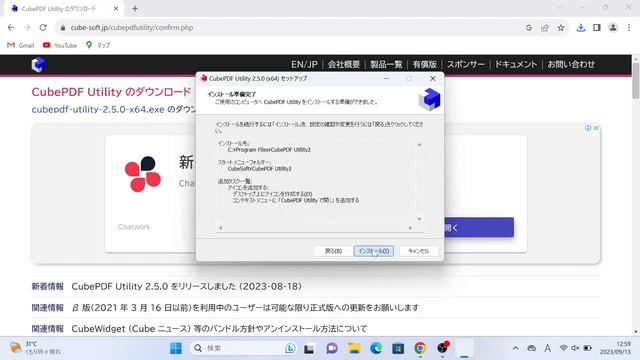Screen dimensions: 640x360
Task: Click the IME input mode A indicator
Action: pyautogui.click(x=547, y=348)
